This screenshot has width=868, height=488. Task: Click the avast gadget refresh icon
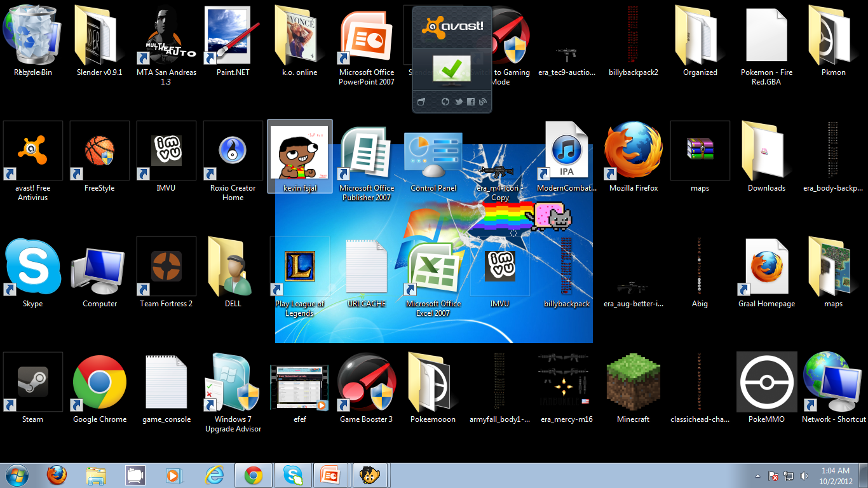pyautogui.click(x=445, y=102)
